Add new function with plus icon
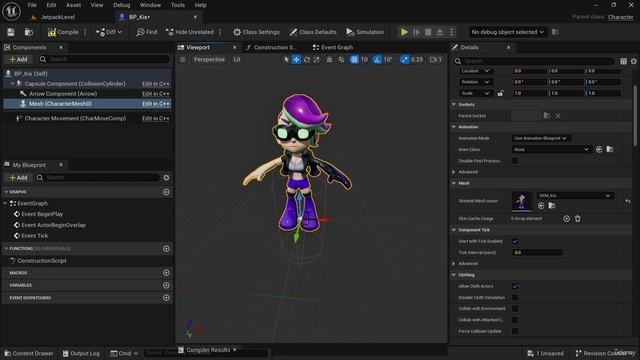The height and width of the screenshot is (360, 640). (x=166, y=249)
